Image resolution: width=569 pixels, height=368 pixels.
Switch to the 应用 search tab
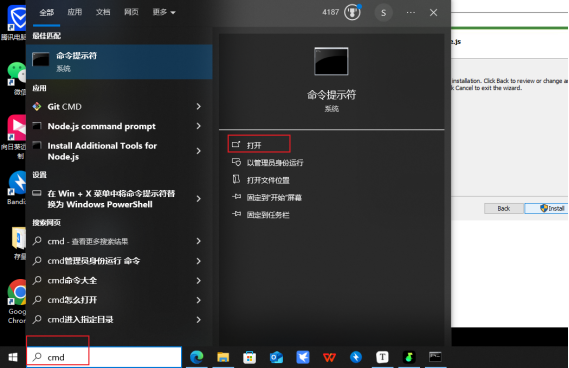pyautogui.click(x=74, y=12)
